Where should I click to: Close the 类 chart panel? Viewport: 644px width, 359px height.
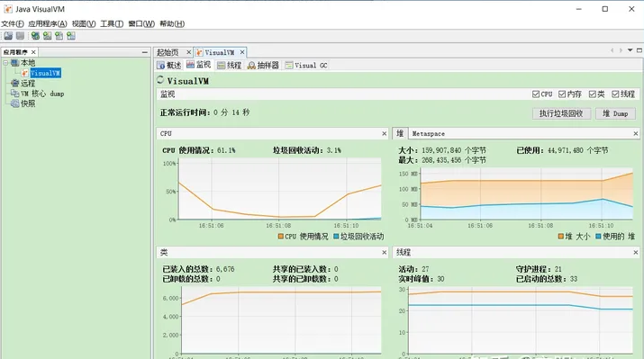pyautogui.click(x=385, y=253)
